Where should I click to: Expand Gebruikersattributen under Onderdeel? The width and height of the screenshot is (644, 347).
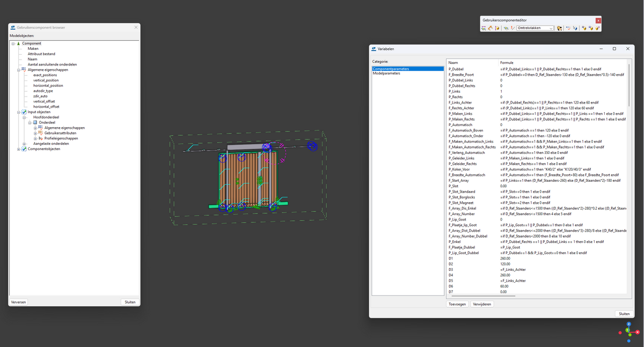35,133
